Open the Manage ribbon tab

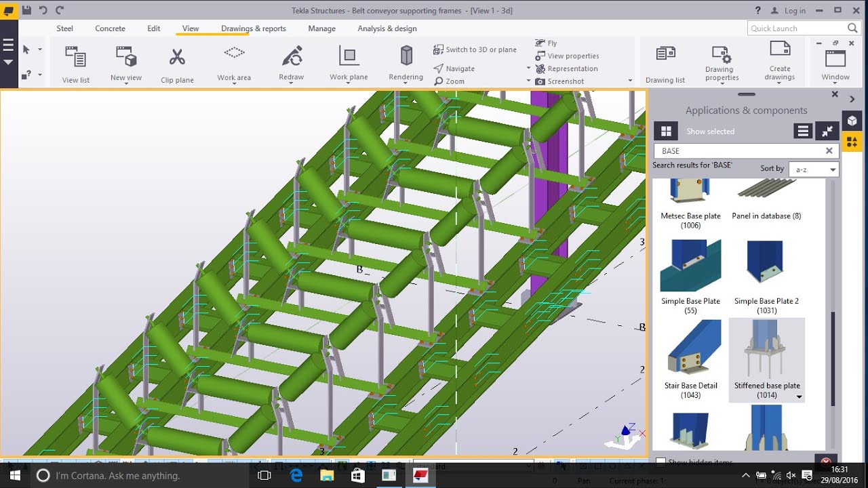[321, 28]
